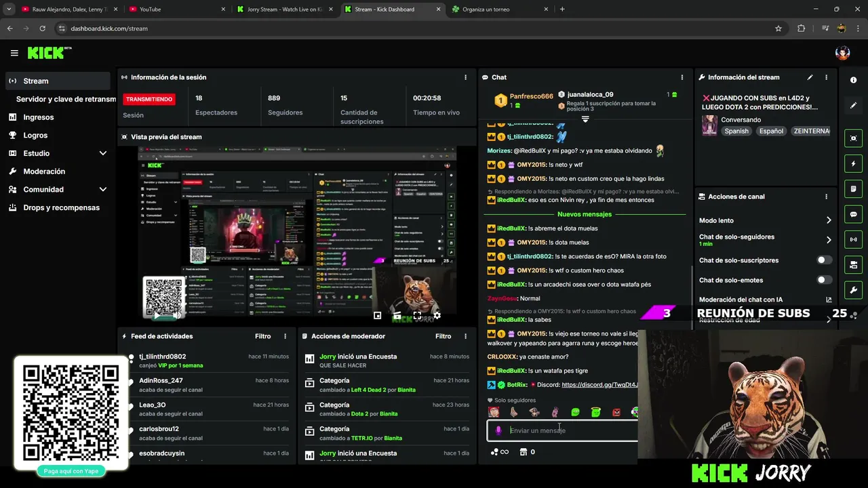Open the settings gear on the stream preview
Viewport: 868px width, 488px height.
pyautogui.click(x=437, y=315)
